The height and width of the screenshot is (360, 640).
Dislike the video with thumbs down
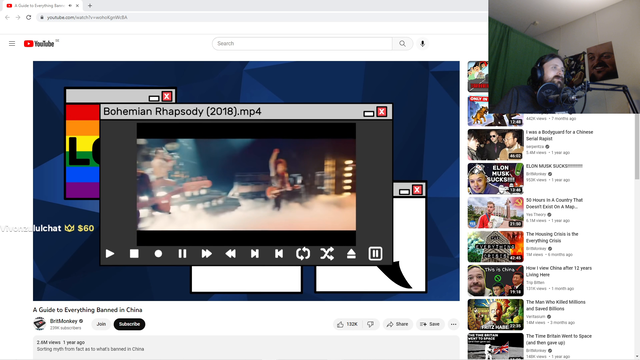point(370,324)
